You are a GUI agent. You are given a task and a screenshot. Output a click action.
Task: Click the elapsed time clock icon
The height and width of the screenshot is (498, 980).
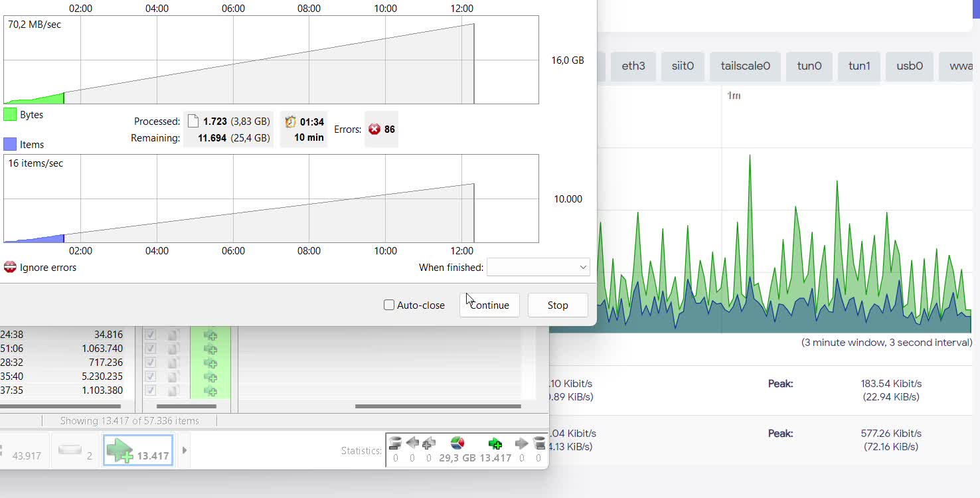click(290, 122)
